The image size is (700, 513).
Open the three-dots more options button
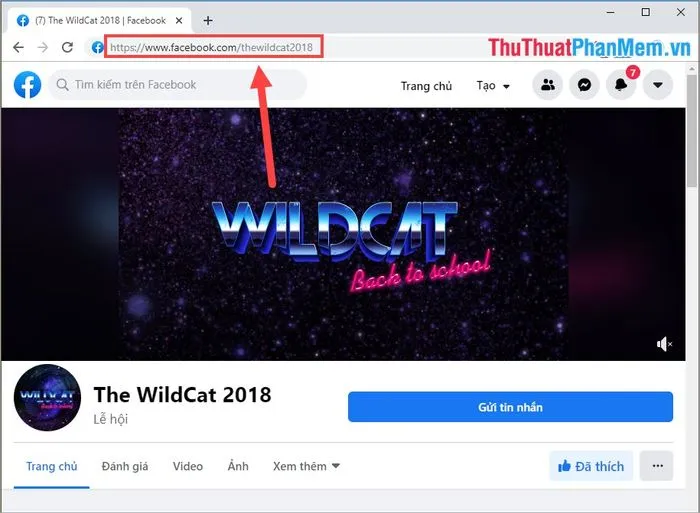pos(658,466)
